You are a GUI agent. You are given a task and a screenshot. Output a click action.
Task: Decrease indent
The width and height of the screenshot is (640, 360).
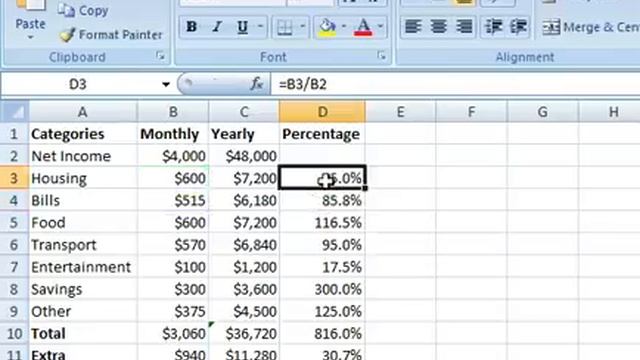click(x=493, y=27)
